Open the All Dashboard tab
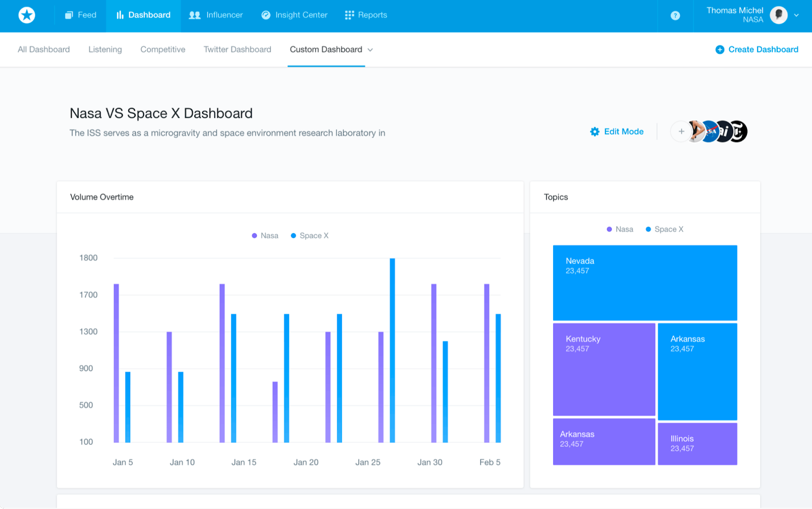Image resolution: width=812 pixels, height=509 pixels. coord(44,50)
